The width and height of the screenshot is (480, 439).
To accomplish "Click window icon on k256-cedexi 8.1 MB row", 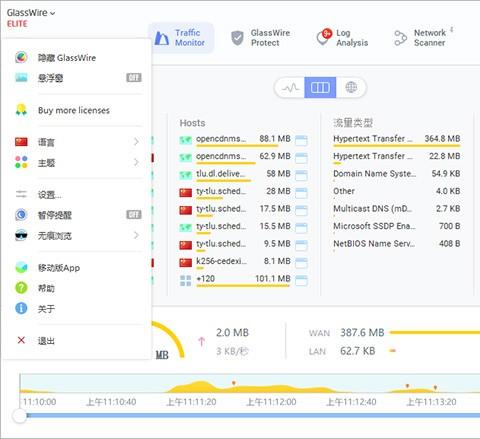I will point(301,263).
